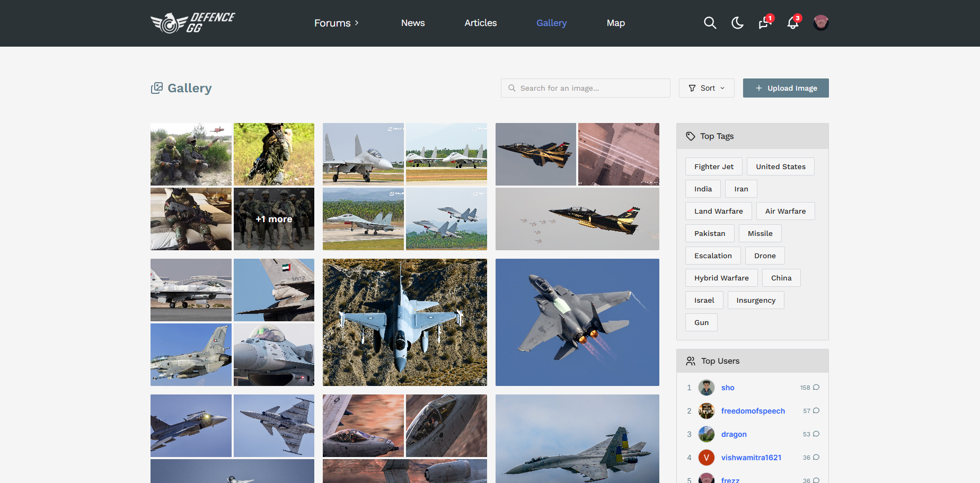Click the Gallery heading icon
This screenshot has width=980, height=483.
click(157, 88)
